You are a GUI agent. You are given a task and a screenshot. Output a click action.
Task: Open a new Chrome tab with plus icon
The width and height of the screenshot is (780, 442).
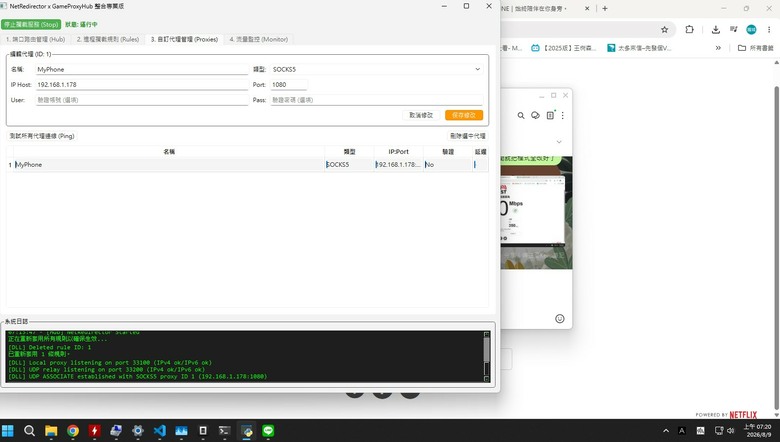[x=605, y=8]
